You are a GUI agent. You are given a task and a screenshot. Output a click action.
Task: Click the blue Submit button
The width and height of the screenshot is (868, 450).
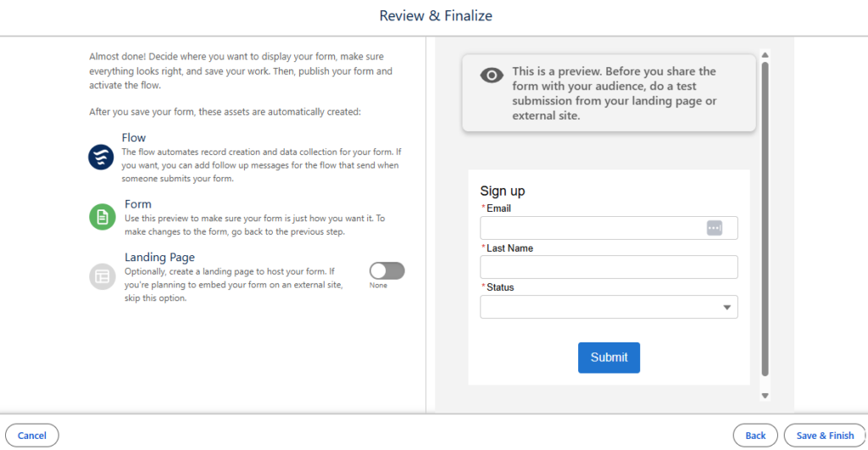(609, 358)
